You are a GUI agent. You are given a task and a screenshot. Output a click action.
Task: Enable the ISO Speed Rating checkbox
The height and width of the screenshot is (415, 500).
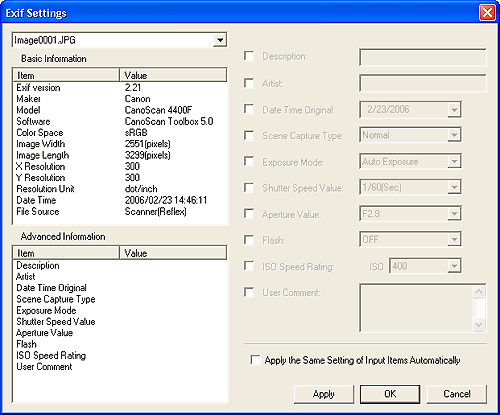pyautogui.click(x=249, y=266)
